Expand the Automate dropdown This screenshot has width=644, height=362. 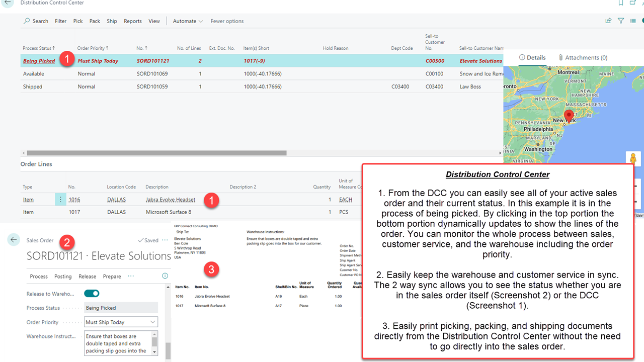(x=188, y=21)
